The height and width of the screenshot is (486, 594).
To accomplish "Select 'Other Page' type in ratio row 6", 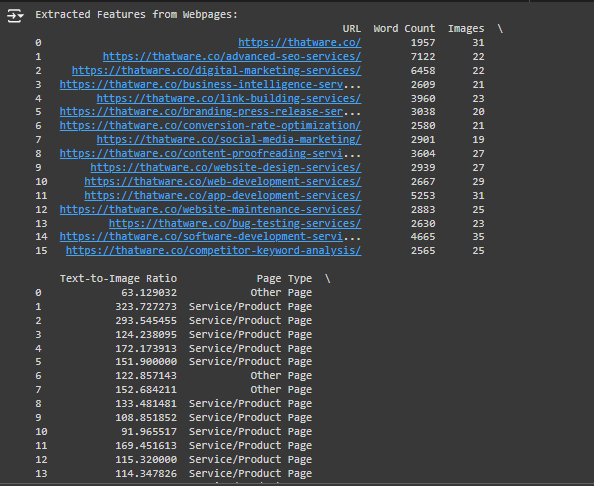I will click(281, 376).
